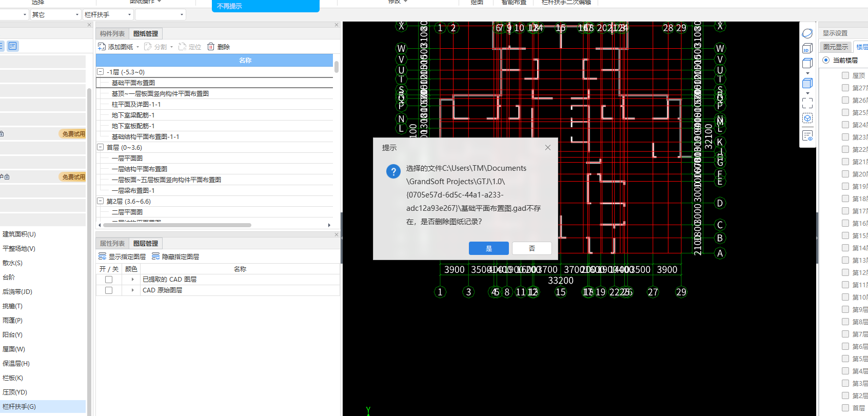Viewport: 868px width, 416px height.
Task: Close the layer management panel X
Action: pos(337,234)
